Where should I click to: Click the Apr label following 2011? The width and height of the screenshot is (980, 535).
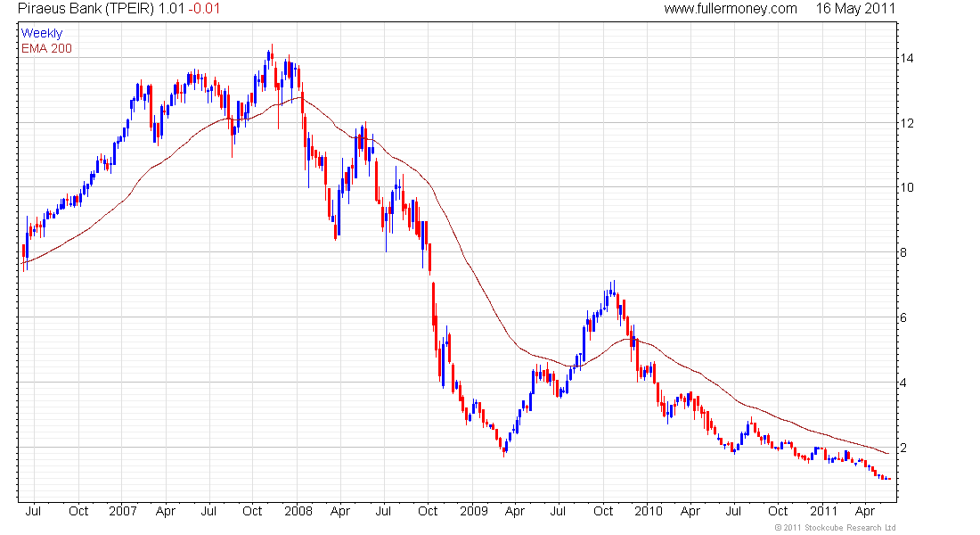(865, 511)
